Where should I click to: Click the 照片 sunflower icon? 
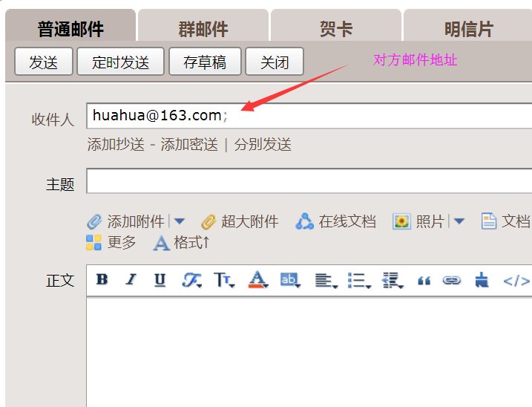[x=401, y=221]
